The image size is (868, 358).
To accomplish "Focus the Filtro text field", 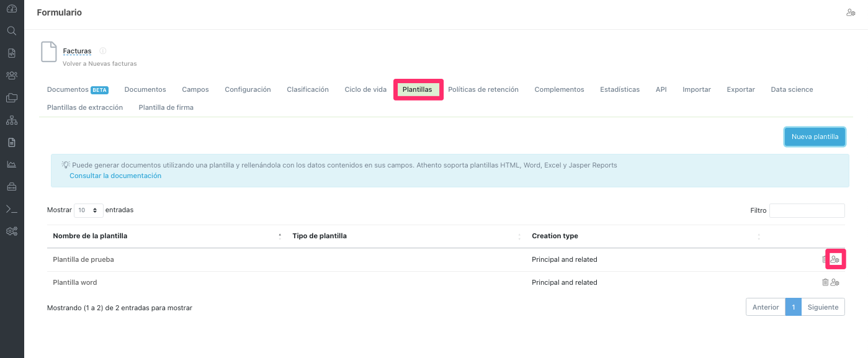I will 807,210.
